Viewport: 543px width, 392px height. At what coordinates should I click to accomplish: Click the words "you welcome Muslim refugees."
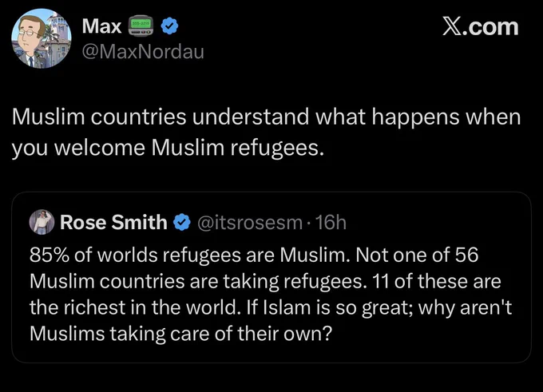point(168,148)
